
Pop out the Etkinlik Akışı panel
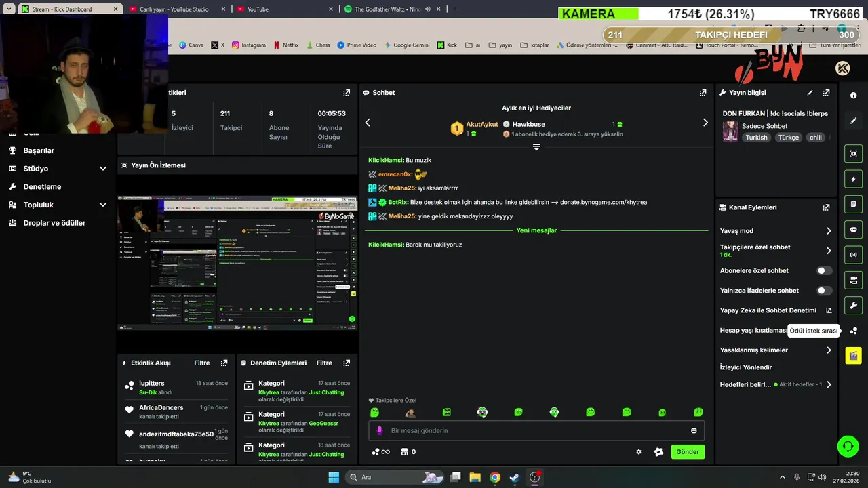(222, 363)
